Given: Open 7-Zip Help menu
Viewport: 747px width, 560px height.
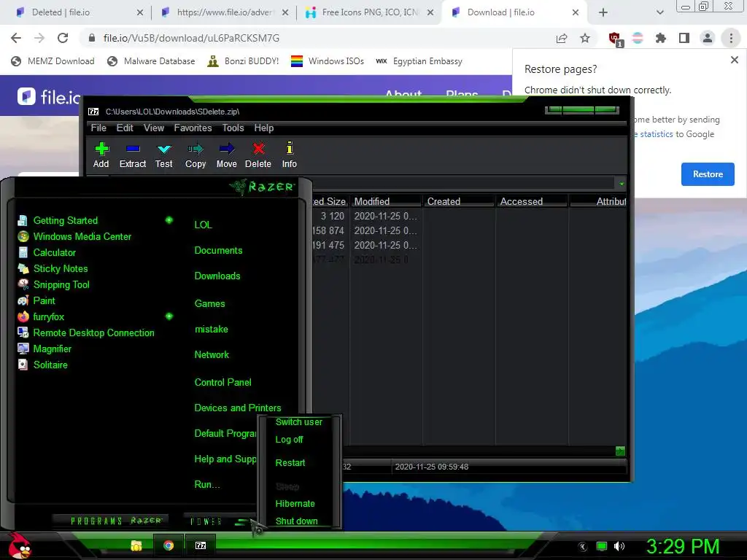Looking at the screenshot, I should pyautogui.click(x=264, y=128).
